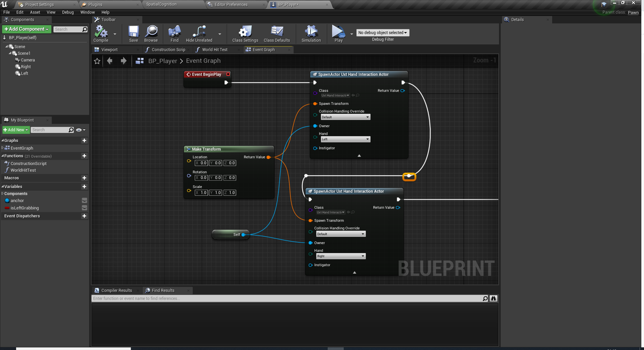Add a function with Functions plus icon

click(x=84, y=156)
